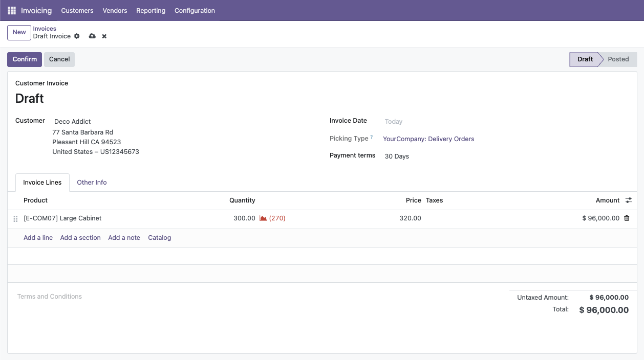The width and height of the screenshot is (644, 360).
Task: Click Add a section
Action: click(x=80, y=238)
